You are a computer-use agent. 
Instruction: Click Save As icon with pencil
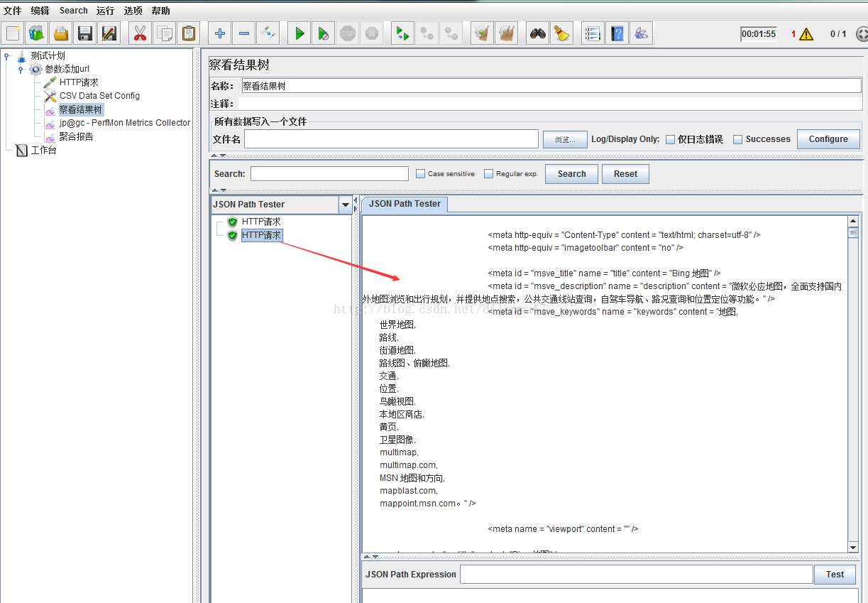[109, 33]
